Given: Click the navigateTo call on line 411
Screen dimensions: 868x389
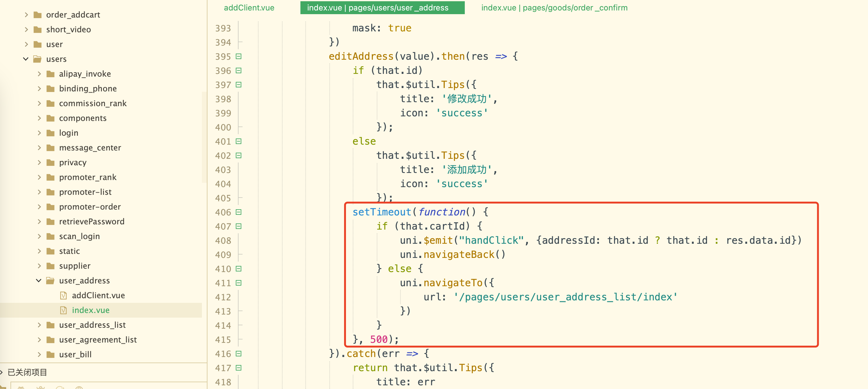Looking at the screenshot, I should tap(452, 283).
